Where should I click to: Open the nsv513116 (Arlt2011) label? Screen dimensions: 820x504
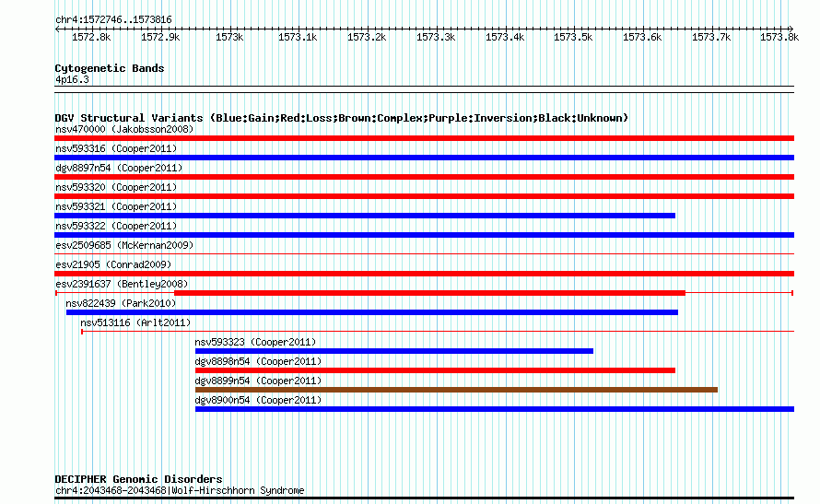click(x=135, y=322)
